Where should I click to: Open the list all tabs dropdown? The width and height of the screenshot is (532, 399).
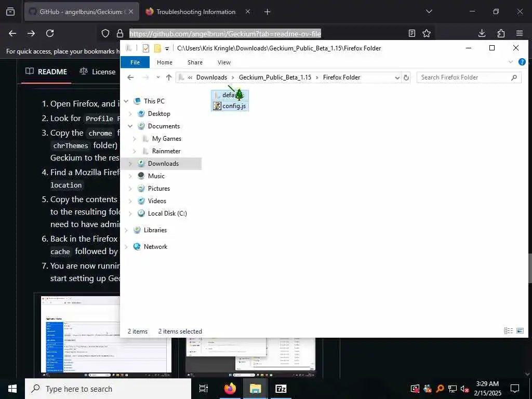429,11
